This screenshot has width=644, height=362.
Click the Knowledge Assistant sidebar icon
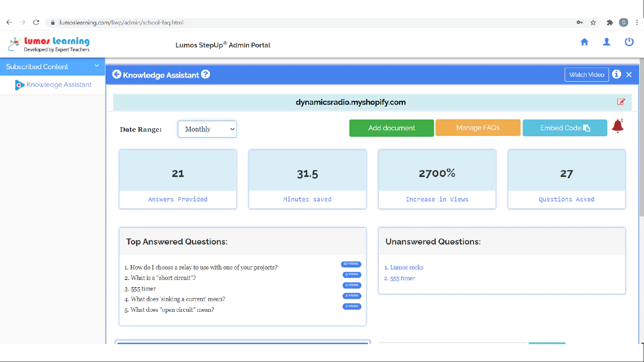click(19, 85)
